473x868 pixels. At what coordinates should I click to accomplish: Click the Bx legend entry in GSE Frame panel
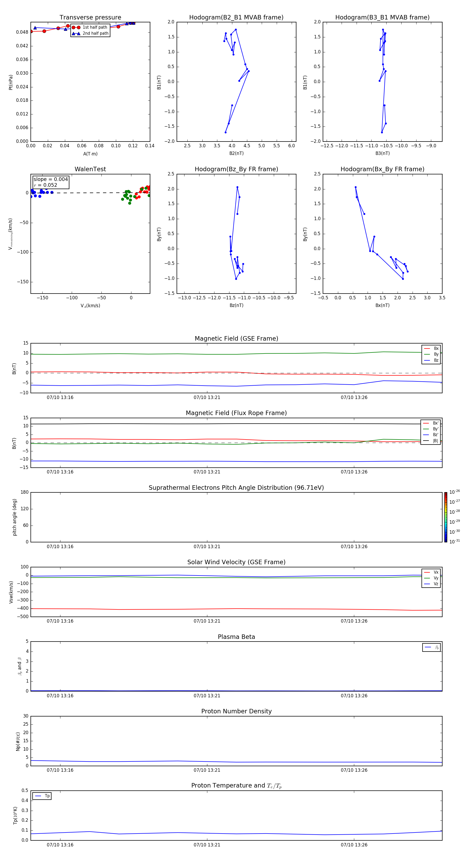pos(431,349)
